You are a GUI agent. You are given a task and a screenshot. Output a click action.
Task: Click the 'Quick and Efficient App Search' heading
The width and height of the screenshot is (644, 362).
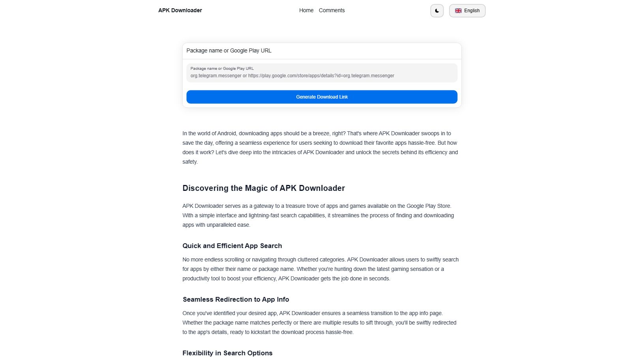click(x=232, y=246)
